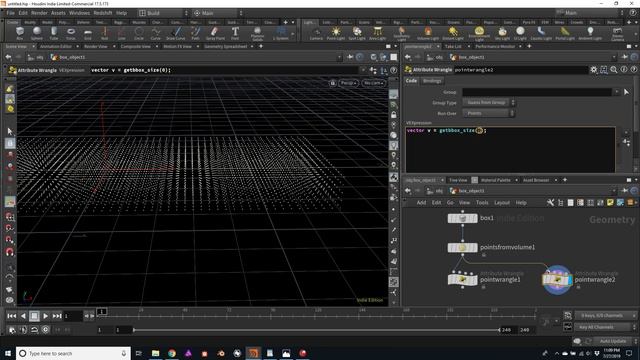Add an Environment Light from shelf
The image size is (640, 360).
(479, 33)
